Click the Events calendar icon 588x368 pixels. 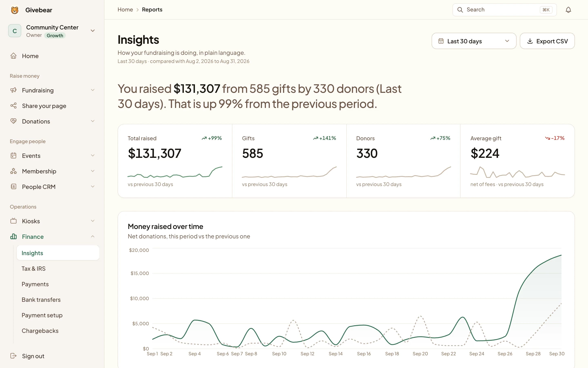click(x=13, y=156)
